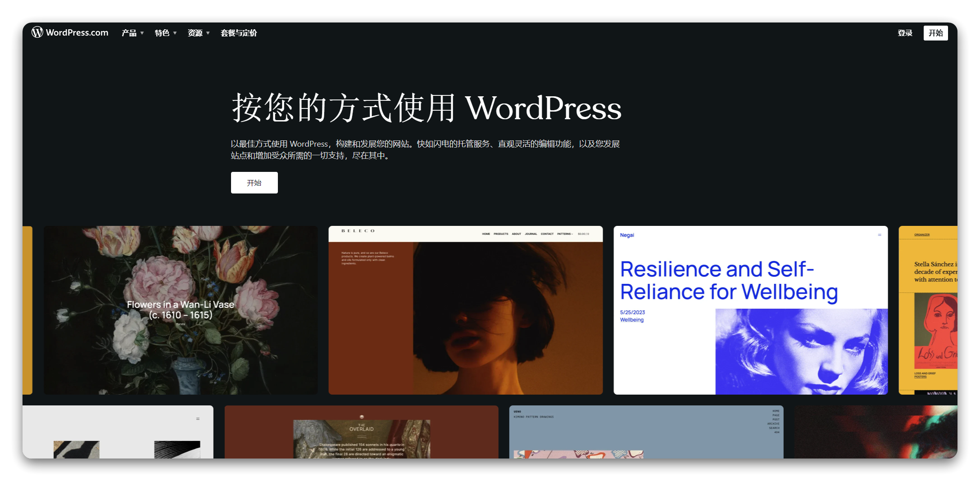Open the Beleco theme preview
The image size is (980, 481).
(466, 310)
